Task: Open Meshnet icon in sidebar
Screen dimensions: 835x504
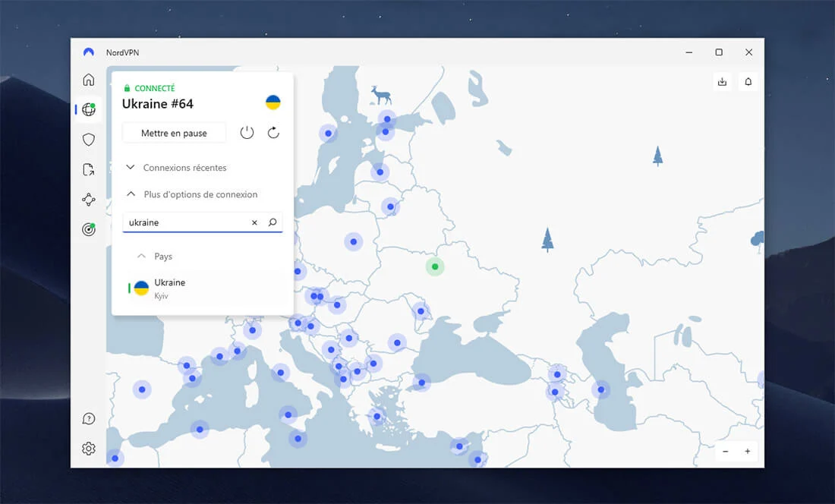Action: click(89, 200)
